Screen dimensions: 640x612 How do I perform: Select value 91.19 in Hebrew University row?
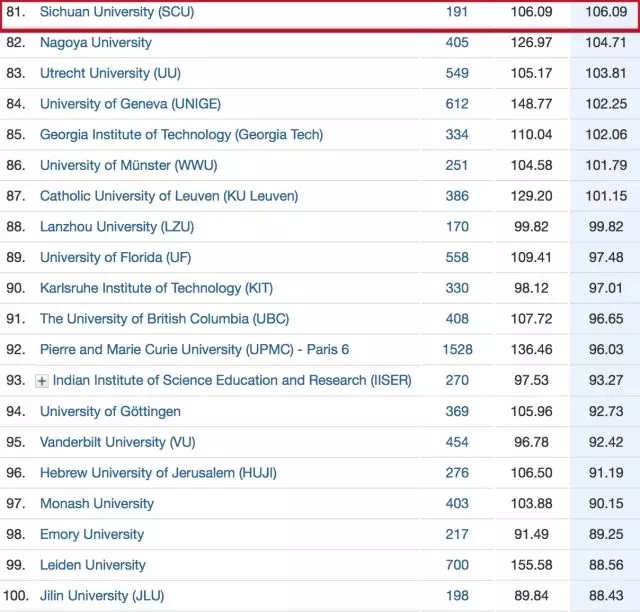[x=606, y=473]
